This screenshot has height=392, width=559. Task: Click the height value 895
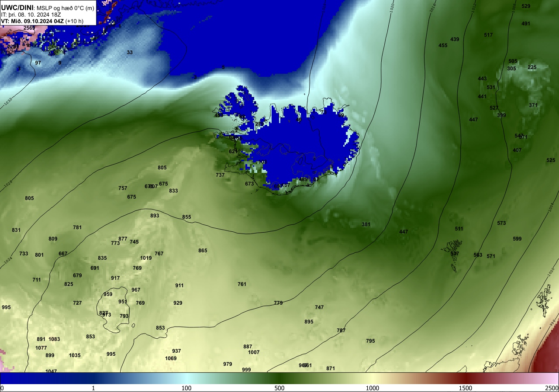(x=309, y=322)
